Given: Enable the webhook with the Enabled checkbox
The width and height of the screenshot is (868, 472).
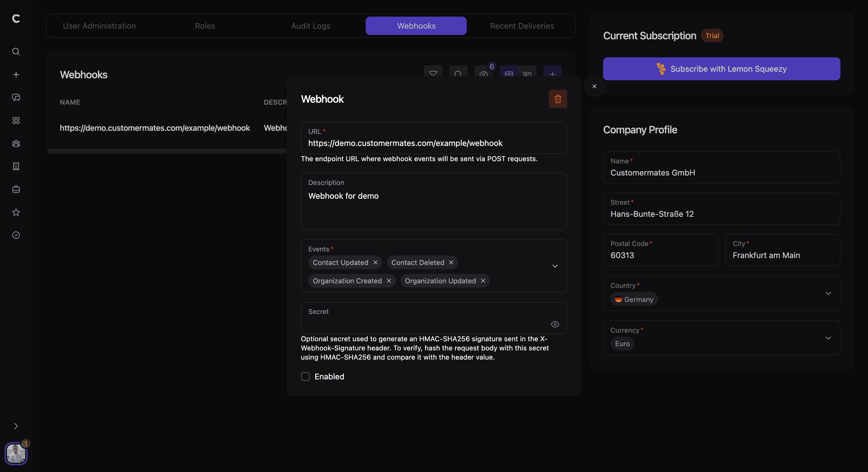Looking at the screenshot, I should click(x=305, y=377).
